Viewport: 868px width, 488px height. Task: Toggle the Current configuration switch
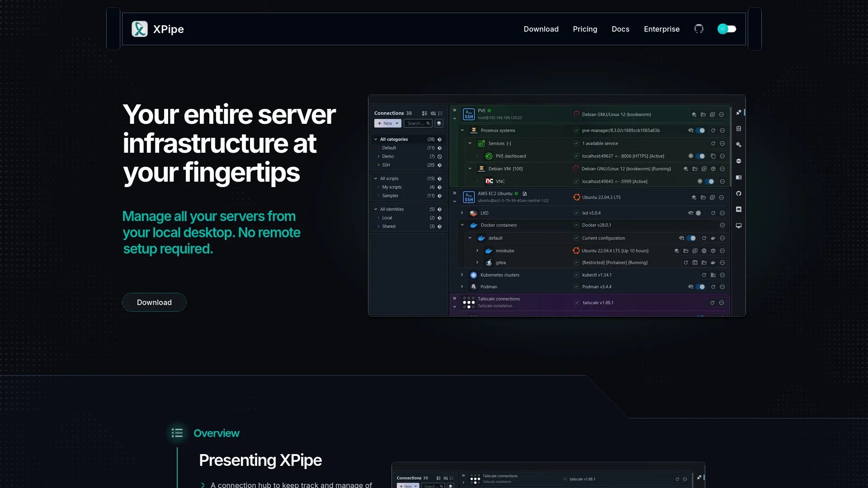pos(691,238)
